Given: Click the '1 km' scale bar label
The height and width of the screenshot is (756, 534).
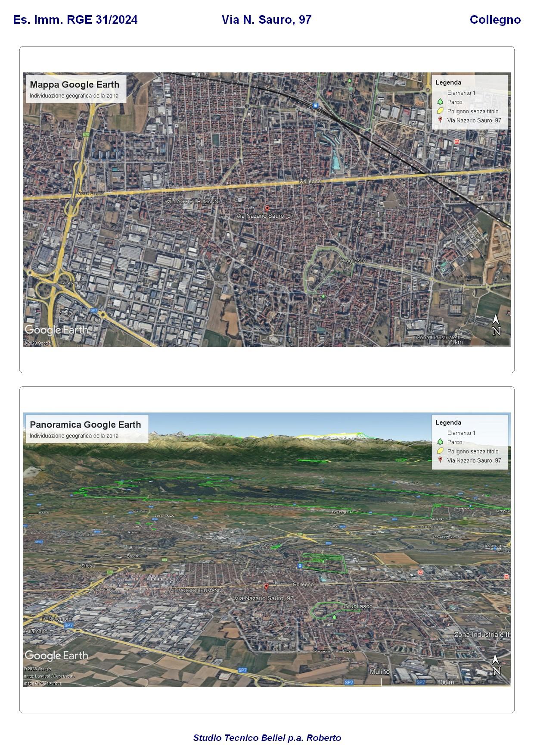Looking at the screenshot, I should 456,342.
